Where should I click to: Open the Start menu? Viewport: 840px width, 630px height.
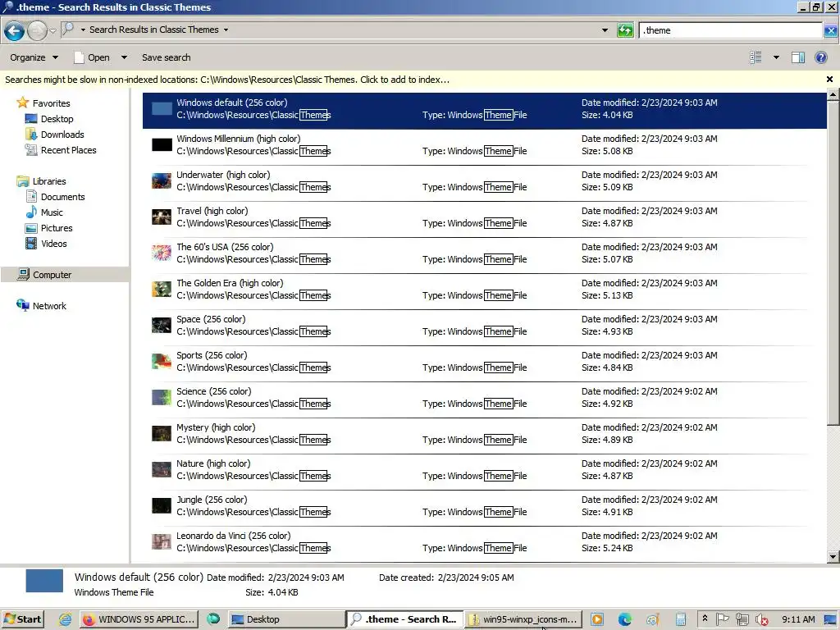point(22,620)
